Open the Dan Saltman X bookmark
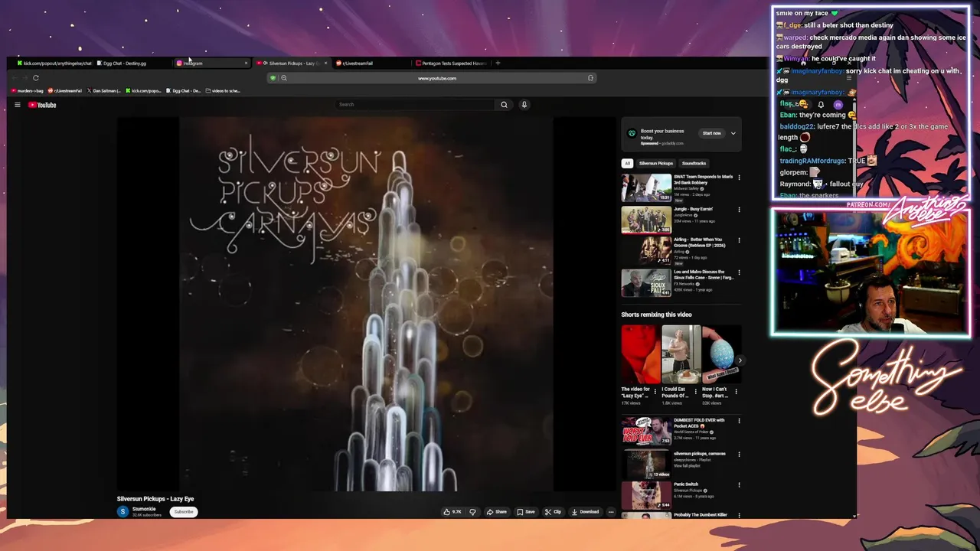This screenshot has width=980, height=551. coord(103,90)
